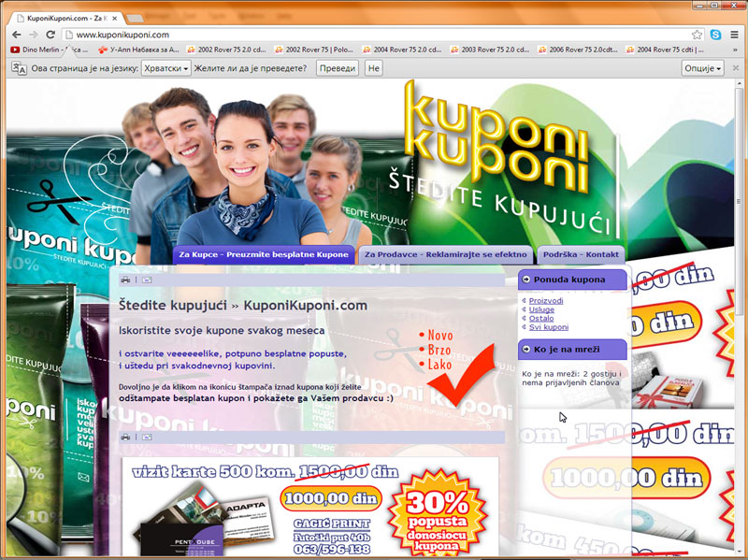748x560 pixels.
Task: Open the 'Za Kupce' navigation tab
Action: tap(264, 254)
